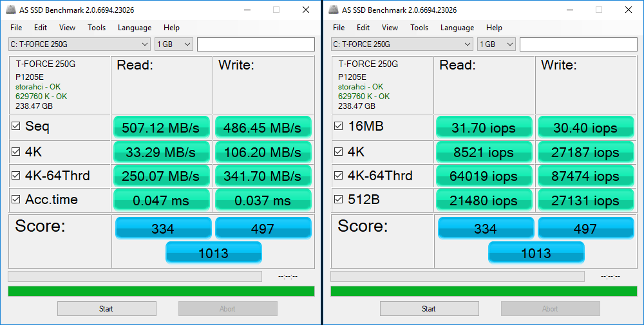Click the AS SSD icon in the iops window title bar

332,10
